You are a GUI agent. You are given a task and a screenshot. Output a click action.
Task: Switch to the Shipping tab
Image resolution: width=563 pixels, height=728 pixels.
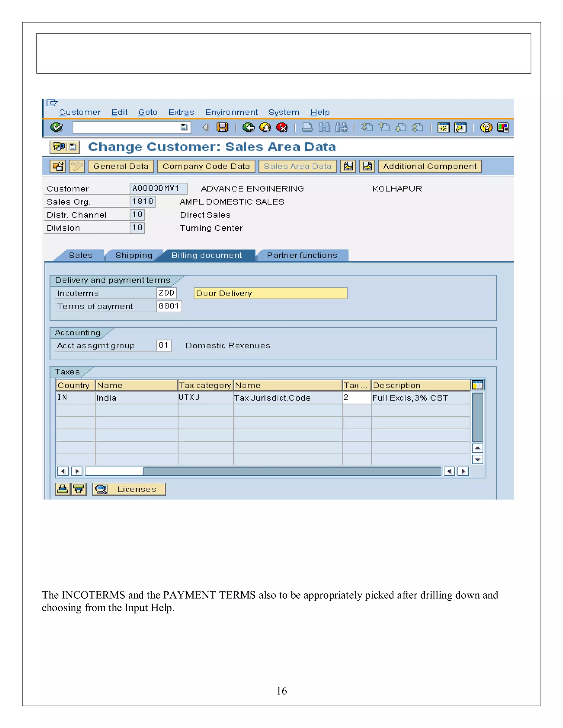point(134,256)
